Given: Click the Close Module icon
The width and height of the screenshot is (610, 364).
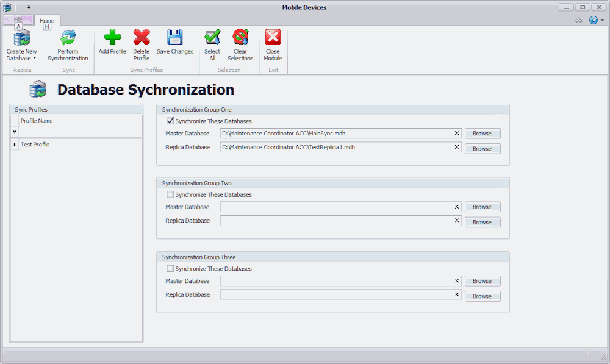Looking at the screenshot, I should [273, 38].
